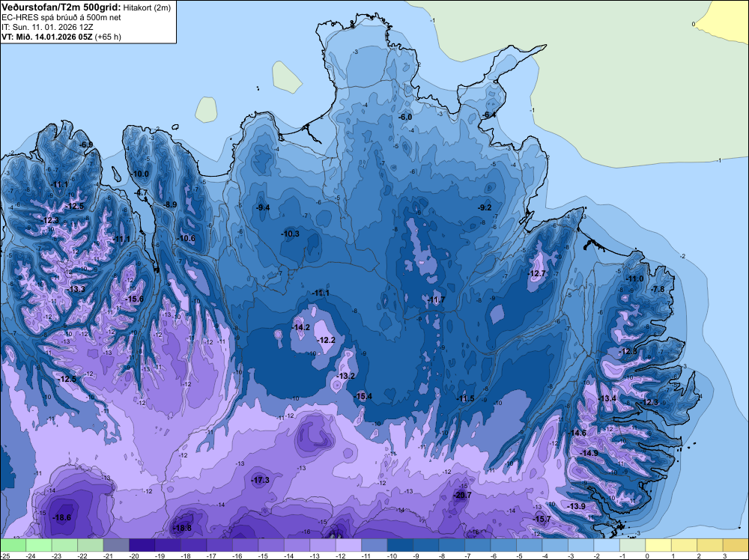
Task: Pick the light yellow legend swatch for 0
Action: [658, 545]
